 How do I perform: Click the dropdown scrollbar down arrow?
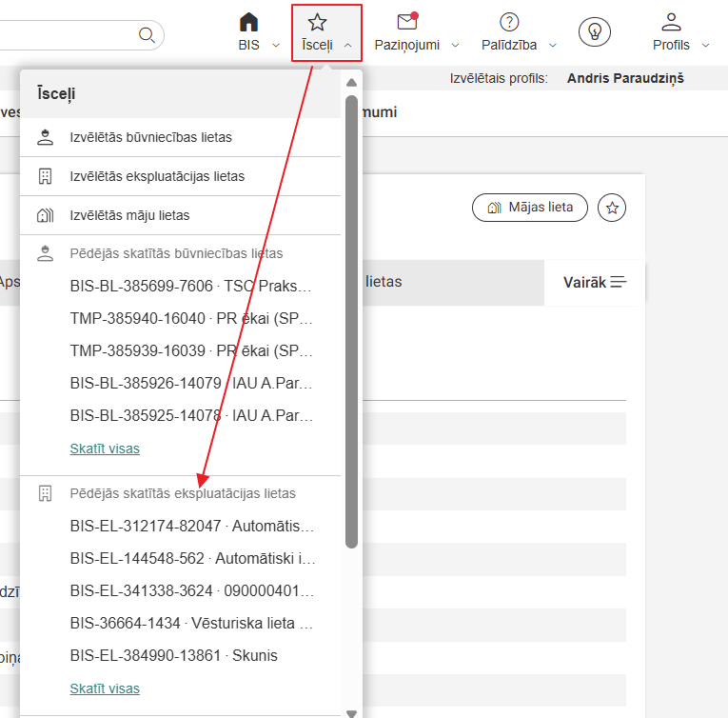[x=351, y=711]
